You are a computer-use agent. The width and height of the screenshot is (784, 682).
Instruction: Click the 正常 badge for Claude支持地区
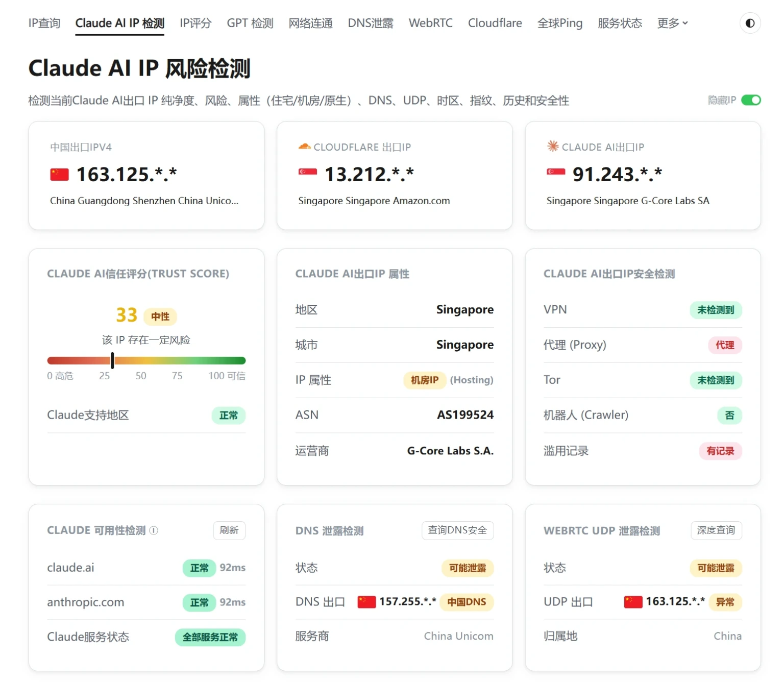(x=229, y=416)
